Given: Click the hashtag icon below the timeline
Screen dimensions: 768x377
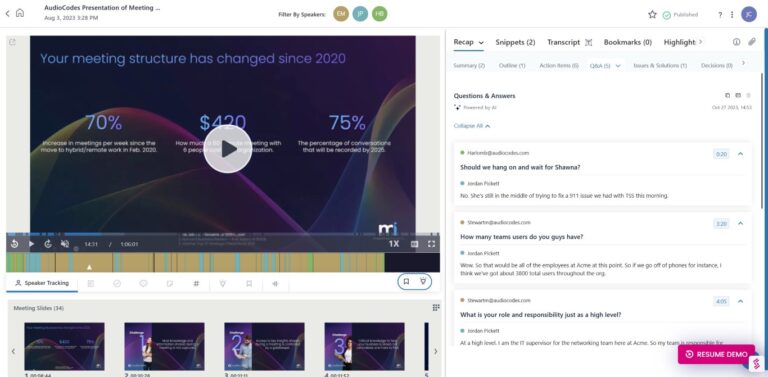Looking at the screenshot, I should point(196,283).
